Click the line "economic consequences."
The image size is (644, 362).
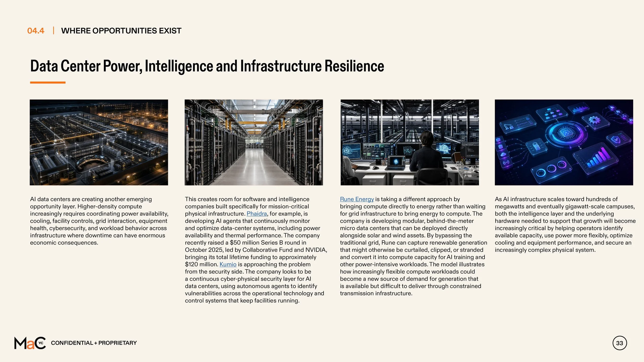pos(64,243)
